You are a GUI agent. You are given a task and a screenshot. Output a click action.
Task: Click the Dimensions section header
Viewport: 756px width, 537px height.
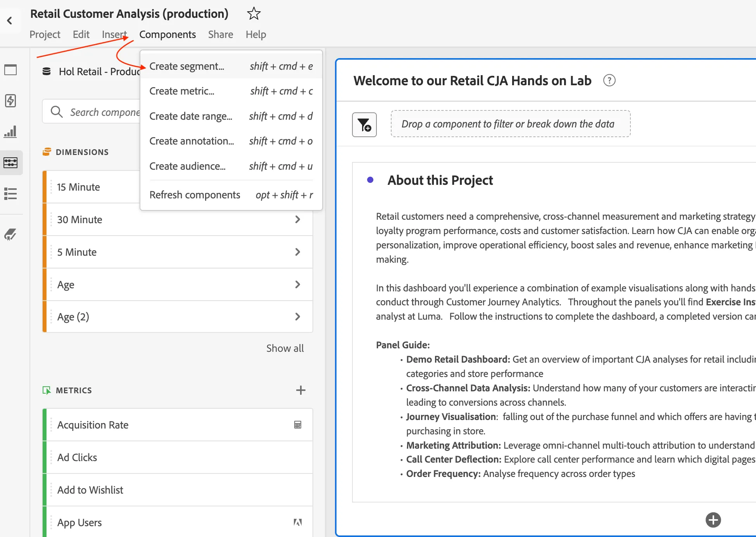pyautogui.click(x=82, y=152)
